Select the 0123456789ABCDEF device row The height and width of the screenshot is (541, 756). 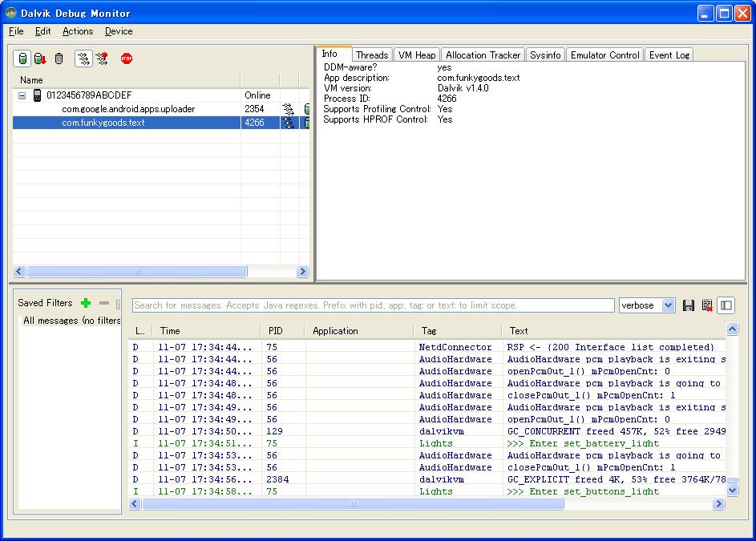tap(160, 95)
